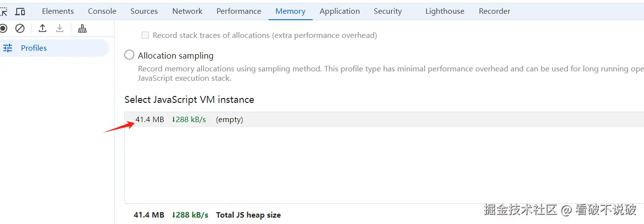Open the Recorder tab
This screenshot has height=224, width=644.
(x=495, y=11)
